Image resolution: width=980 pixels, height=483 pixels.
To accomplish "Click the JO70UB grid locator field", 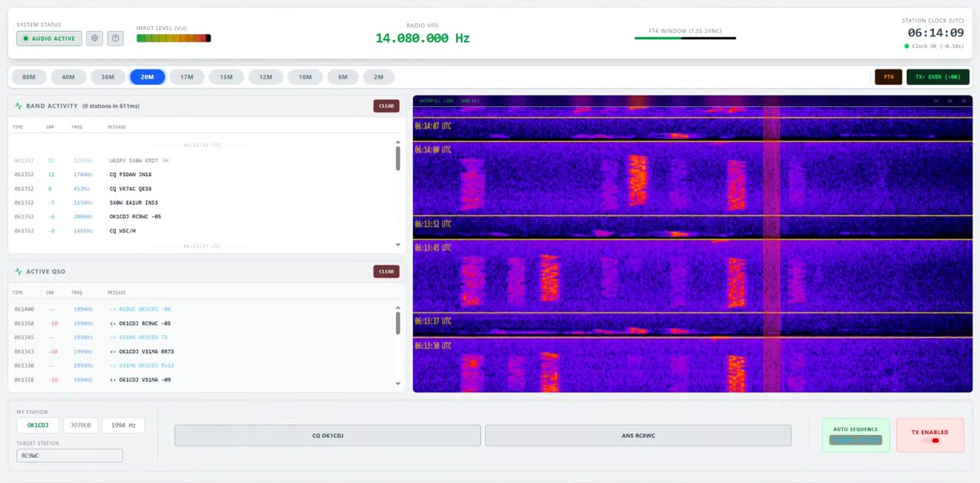I will tap(81, 425).
